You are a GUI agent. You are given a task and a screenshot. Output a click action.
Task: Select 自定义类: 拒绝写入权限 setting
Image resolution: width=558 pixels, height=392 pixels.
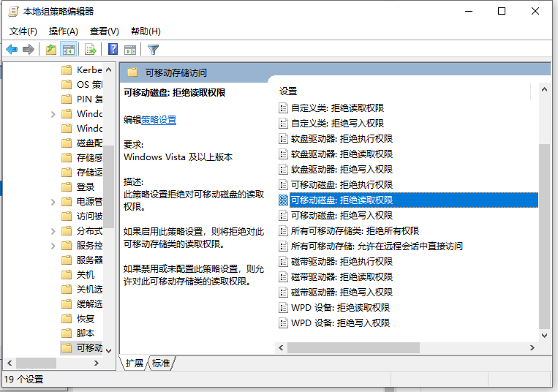point(331,123)
